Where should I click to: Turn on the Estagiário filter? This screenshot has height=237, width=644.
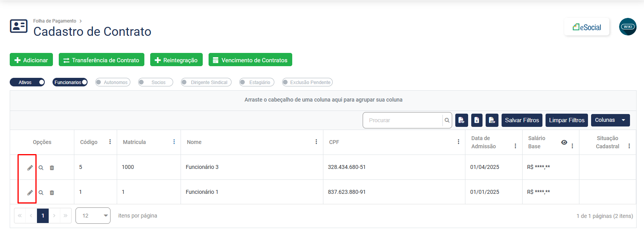point(256,82)
